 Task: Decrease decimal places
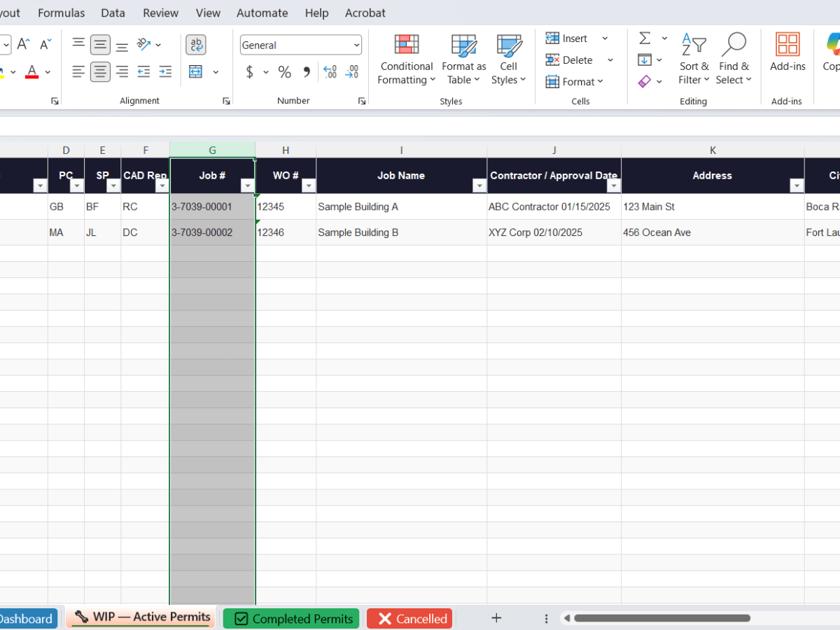tap(351, 71)
